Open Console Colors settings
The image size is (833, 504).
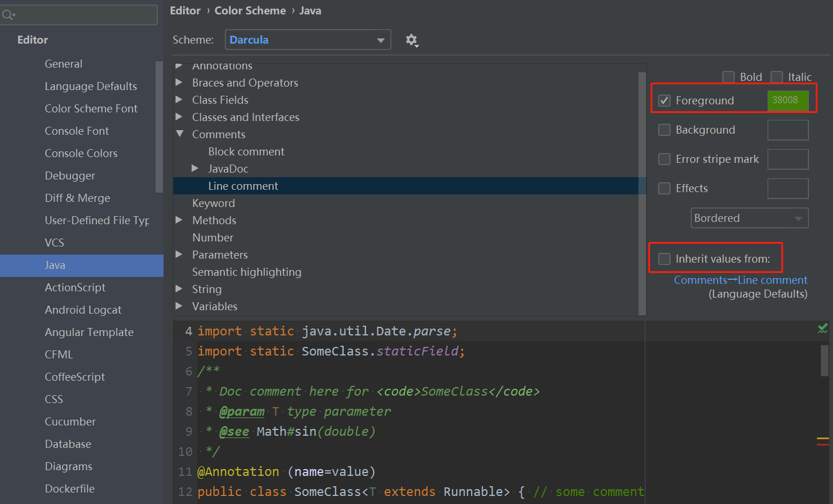click(x=81, y=153)
